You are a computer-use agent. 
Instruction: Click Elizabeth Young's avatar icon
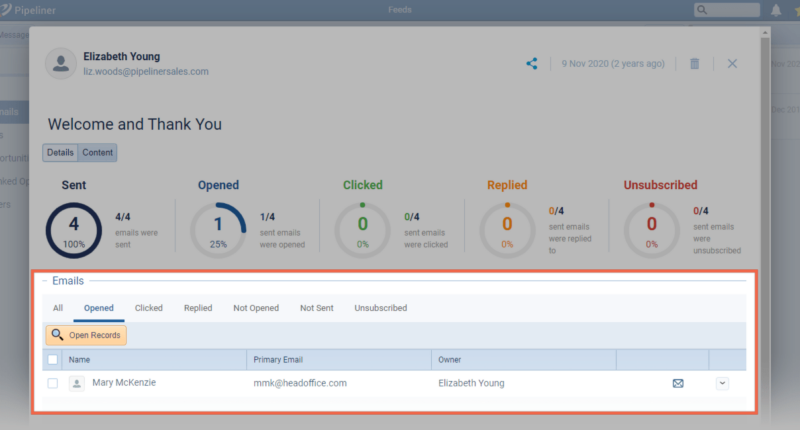[62, 64]
